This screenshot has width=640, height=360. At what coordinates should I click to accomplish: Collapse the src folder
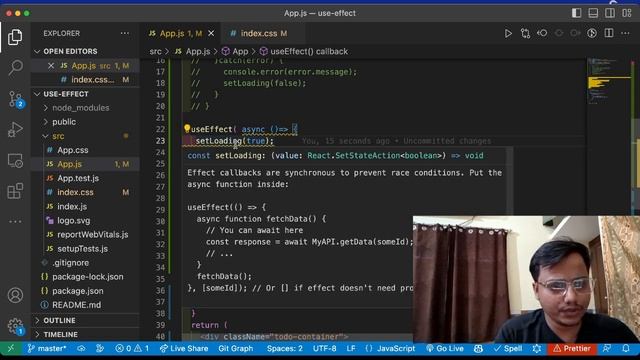(x=85, y=136)
